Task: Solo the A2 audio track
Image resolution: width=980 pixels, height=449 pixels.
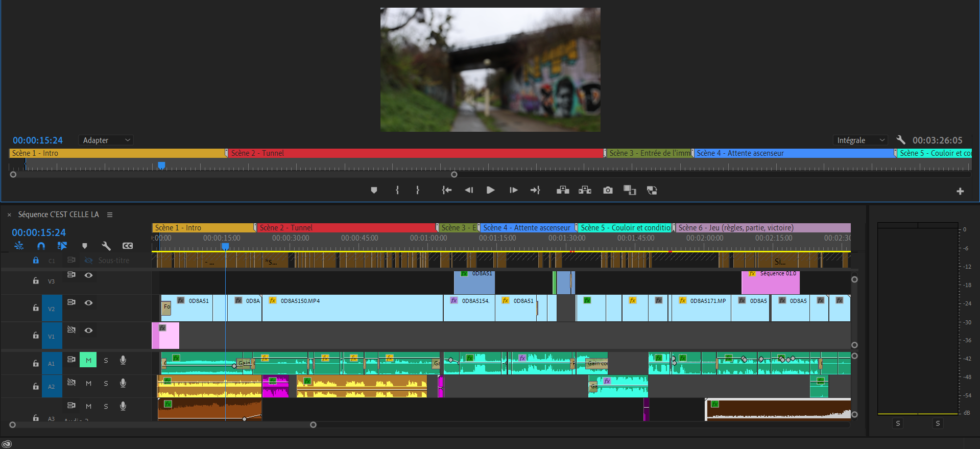Action: [x=106, y=384]
